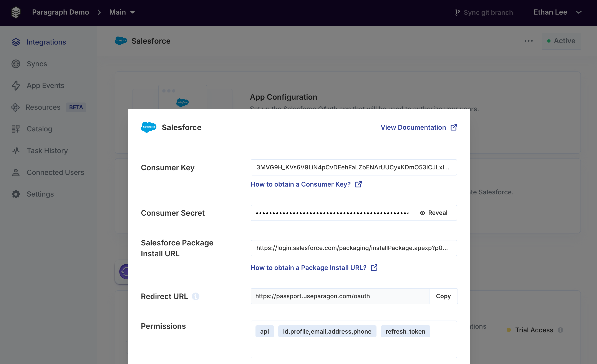Click the Paragon logo in top bar

16,12
